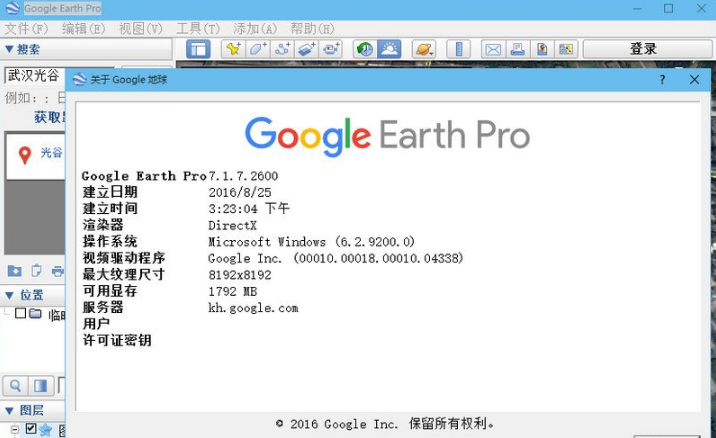The height and width of the screenshot is (438, 716).
Task: Show historical imagery clock icon
Action: pos(365,49)
